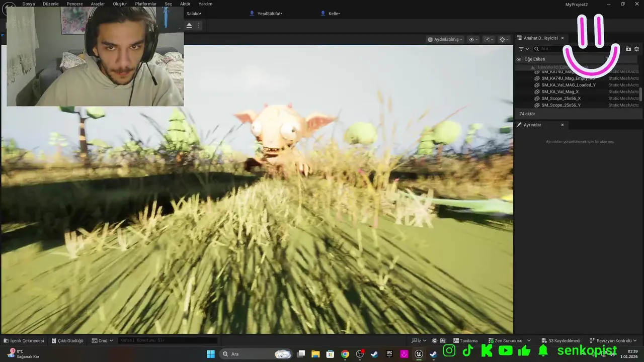The height and width of the screenshot is (362, 644).
Task: Click the eject icon in the toolbar
Action: 189,25
